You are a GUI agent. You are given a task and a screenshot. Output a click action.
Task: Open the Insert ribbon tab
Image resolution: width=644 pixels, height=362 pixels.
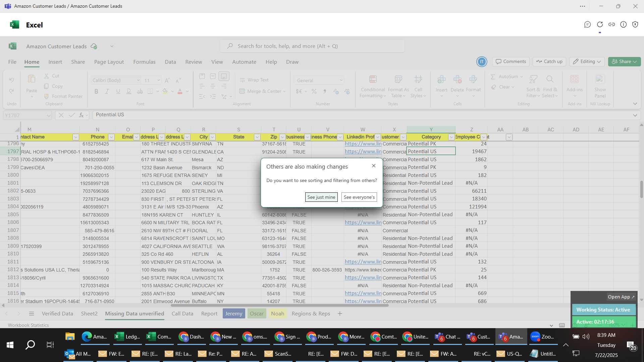[x=55, y=62]
